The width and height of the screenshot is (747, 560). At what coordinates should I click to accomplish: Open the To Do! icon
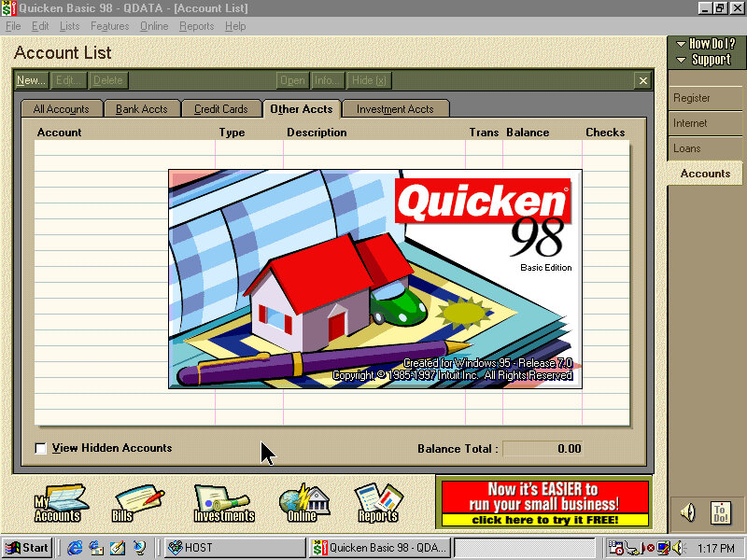tap(721, 511)
